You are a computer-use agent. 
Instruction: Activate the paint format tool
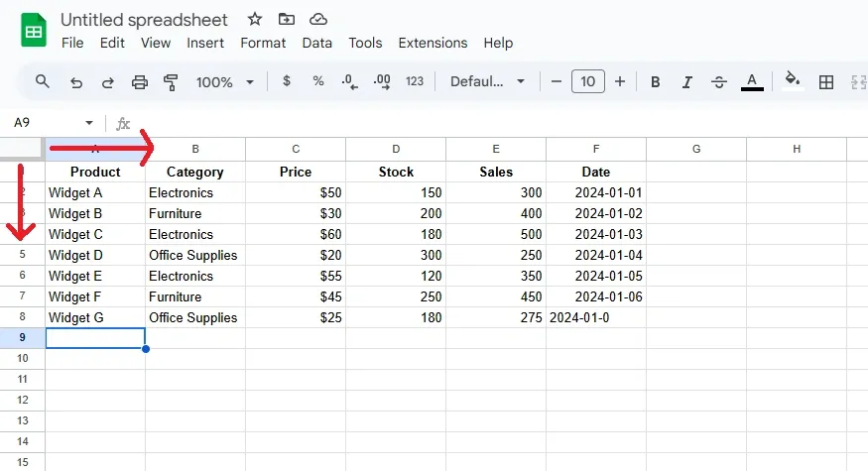171,81
